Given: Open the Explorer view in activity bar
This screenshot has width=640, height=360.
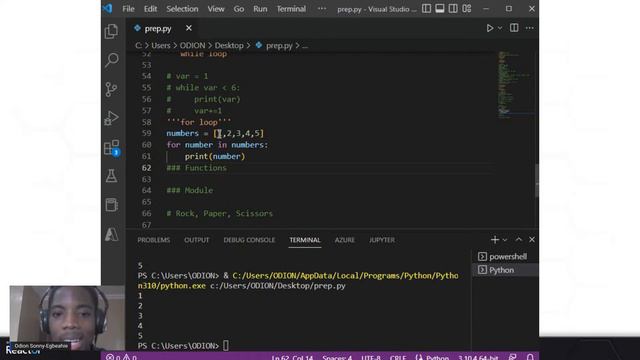Looking at the screenshot, I should click(x=111, y=31).
